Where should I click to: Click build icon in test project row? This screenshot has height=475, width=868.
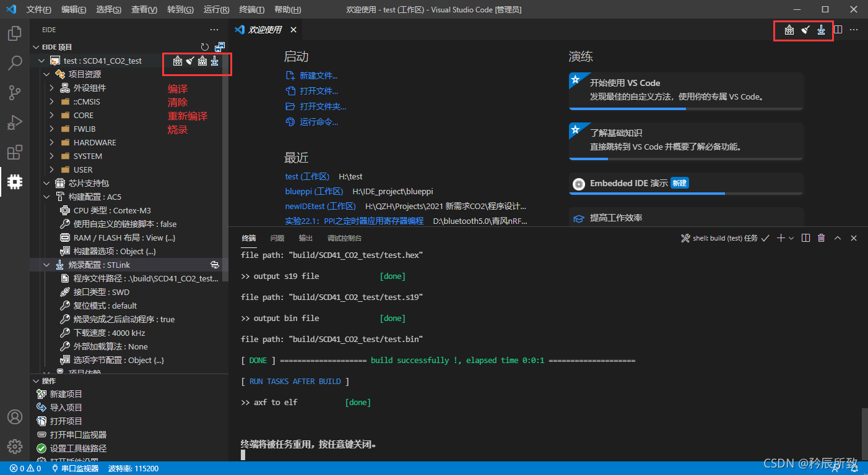point(178,61)
